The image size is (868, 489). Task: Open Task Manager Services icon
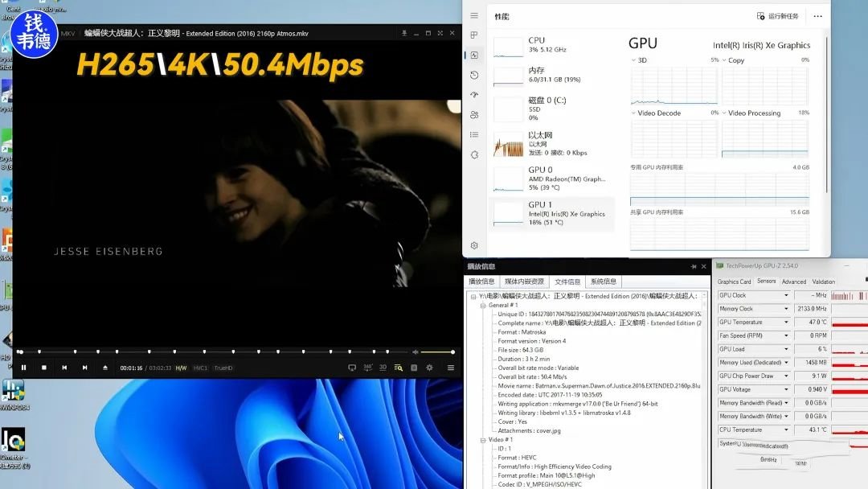(474, 154)
